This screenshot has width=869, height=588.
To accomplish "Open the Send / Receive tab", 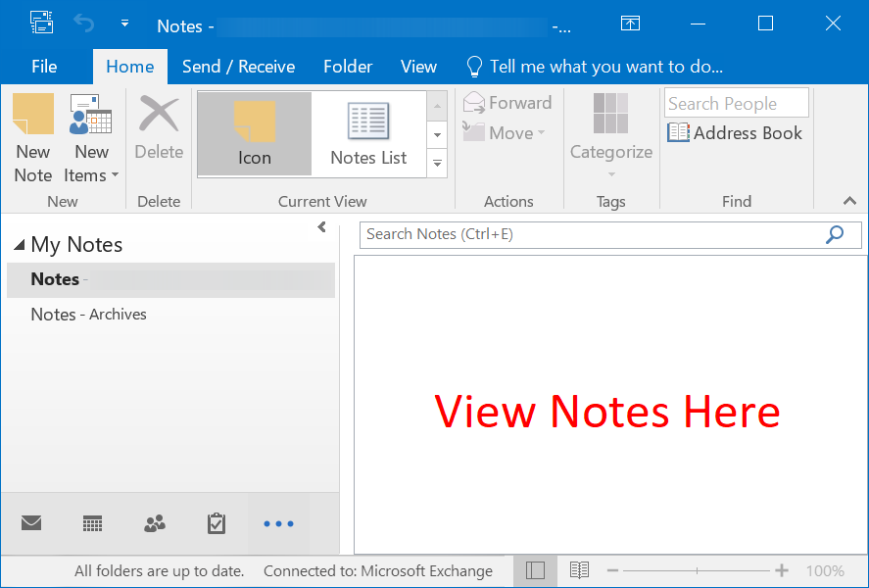I will tap(238, 67).
